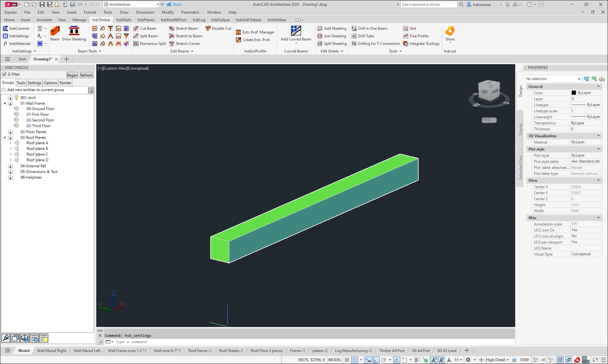
Task: Select the Beam tool
Action: pos(55,34)
